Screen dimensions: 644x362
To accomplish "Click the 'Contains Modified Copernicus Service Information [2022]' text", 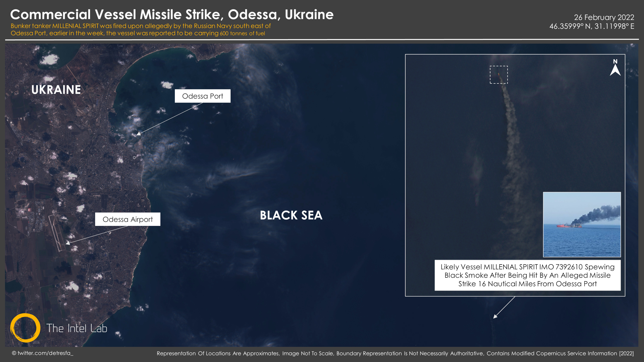I will click(x=560, y=353).
